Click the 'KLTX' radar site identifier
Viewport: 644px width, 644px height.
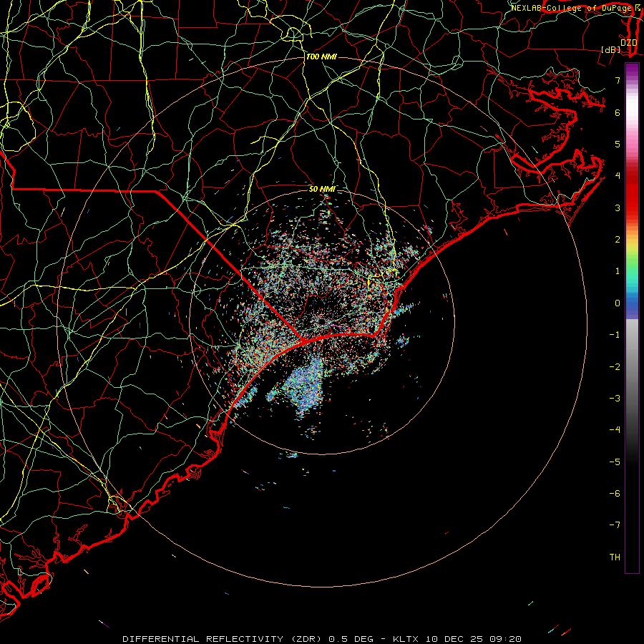(406, 639)
